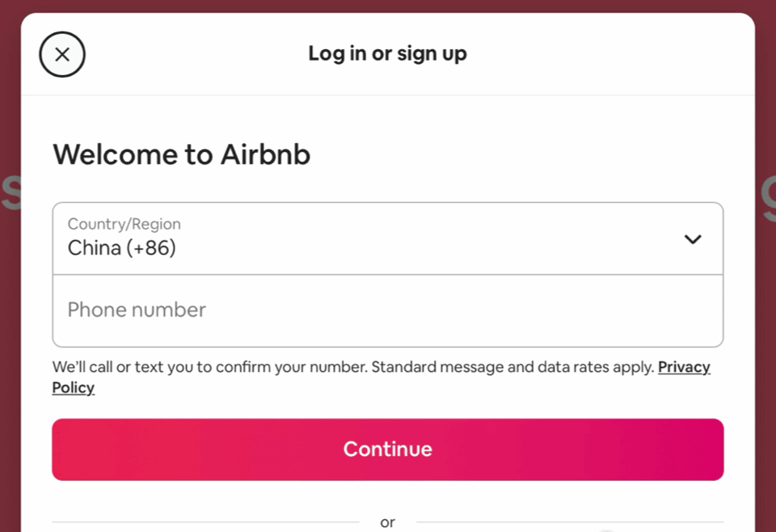
Task: Close the login dialog with X icon
Action: tap(62, 54)
